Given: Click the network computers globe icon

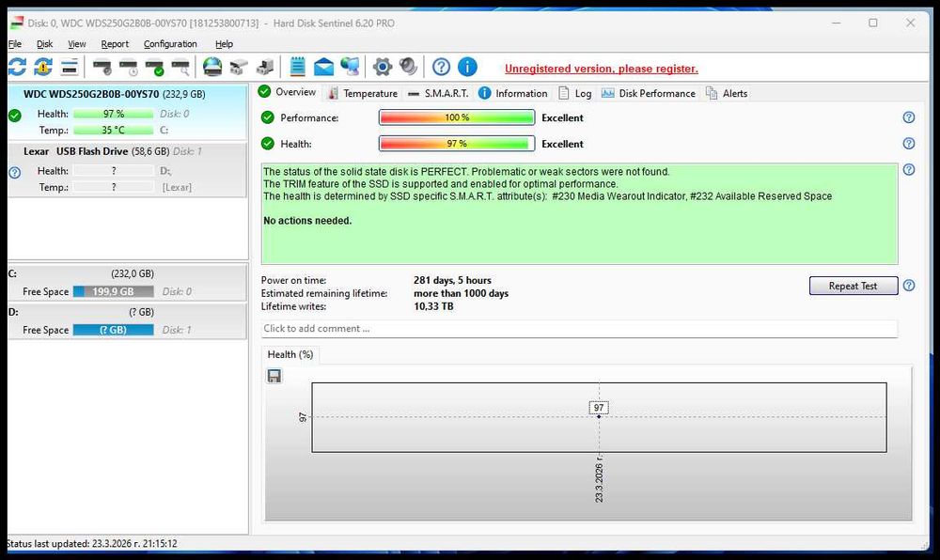Looking at the screenshot, I should pos(350,67).
